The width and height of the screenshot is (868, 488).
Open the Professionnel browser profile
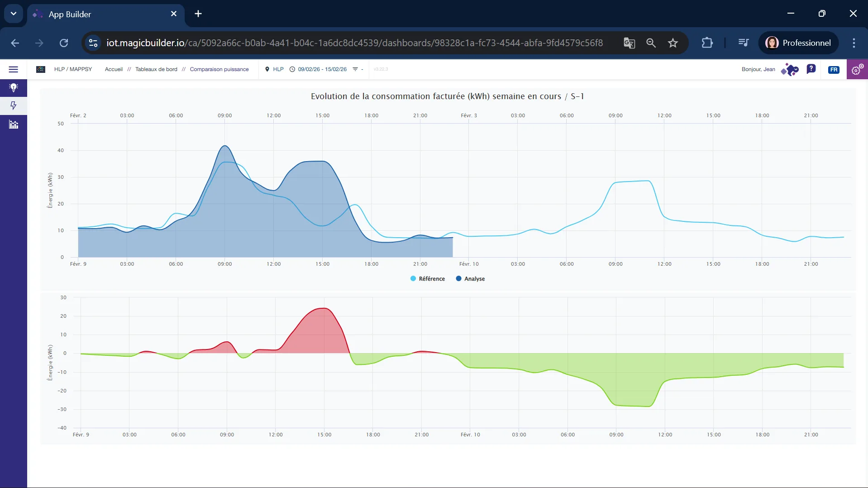pos(798,43)
